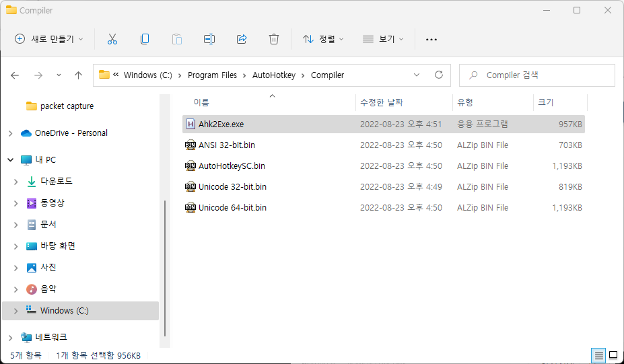
Task: Open the 정렬 sort dropdown
Action: 322,39
